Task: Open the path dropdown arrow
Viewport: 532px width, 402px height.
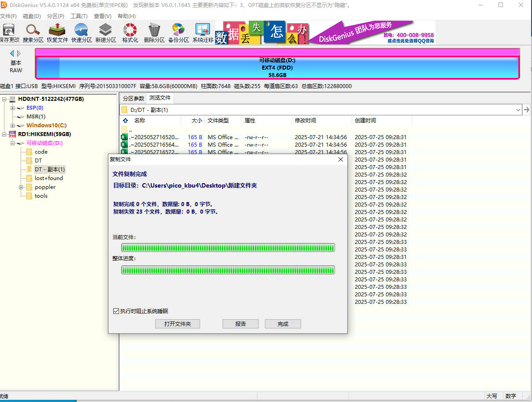Action: coord(518,110)
